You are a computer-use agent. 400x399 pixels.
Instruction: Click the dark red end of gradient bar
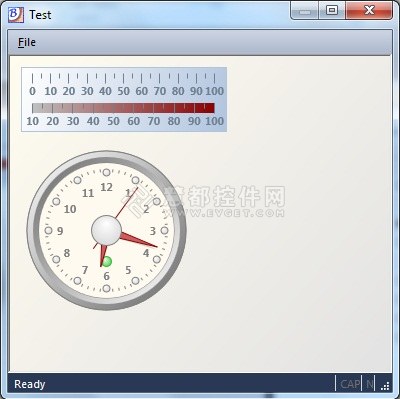point(208,108)
